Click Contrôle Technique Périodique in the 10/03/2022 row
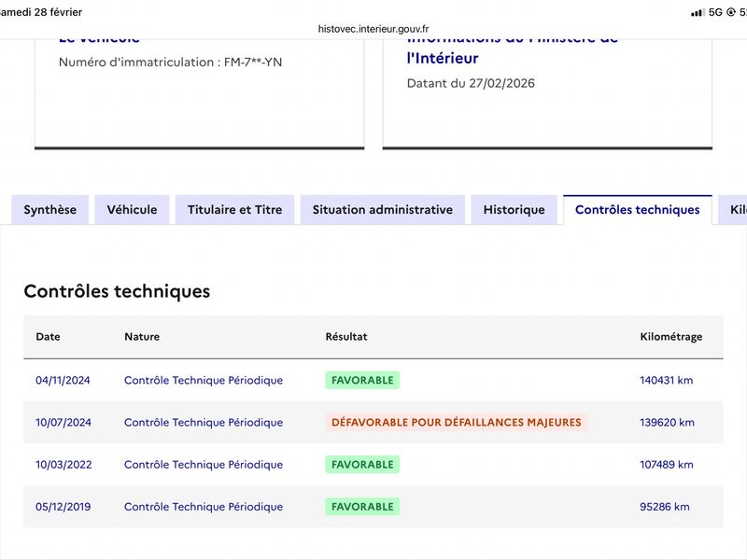 (204, 465)
